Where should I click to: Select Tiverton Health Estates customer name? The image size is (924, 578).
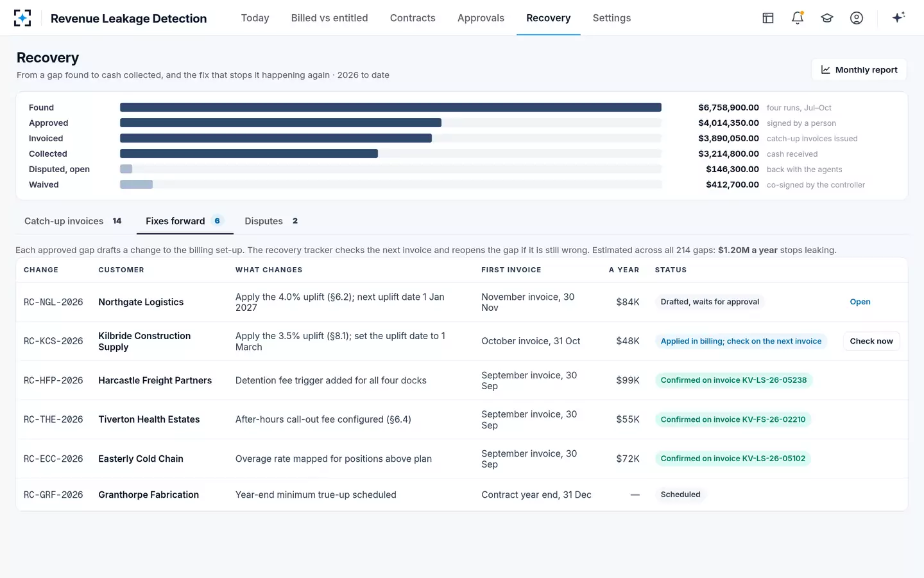[x=149, y=419]
